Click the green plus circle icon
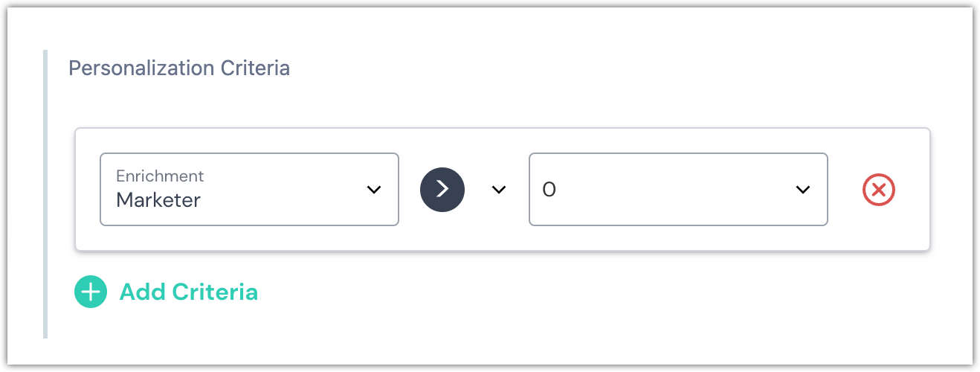The width and height of the screenshot is (980, 372). pos(91,292)
